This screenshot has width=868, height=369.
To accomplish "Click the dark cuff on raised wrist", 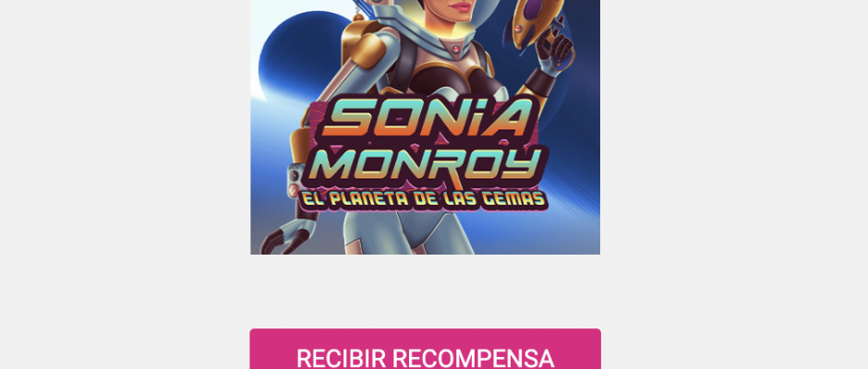I will point(540,83).
